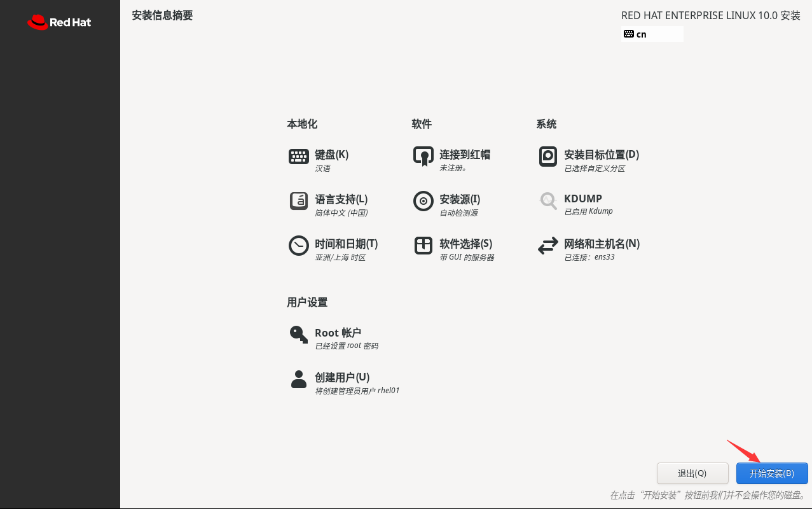
Task: Click the KDUMP magnifier icon
Action: [548, 201]
